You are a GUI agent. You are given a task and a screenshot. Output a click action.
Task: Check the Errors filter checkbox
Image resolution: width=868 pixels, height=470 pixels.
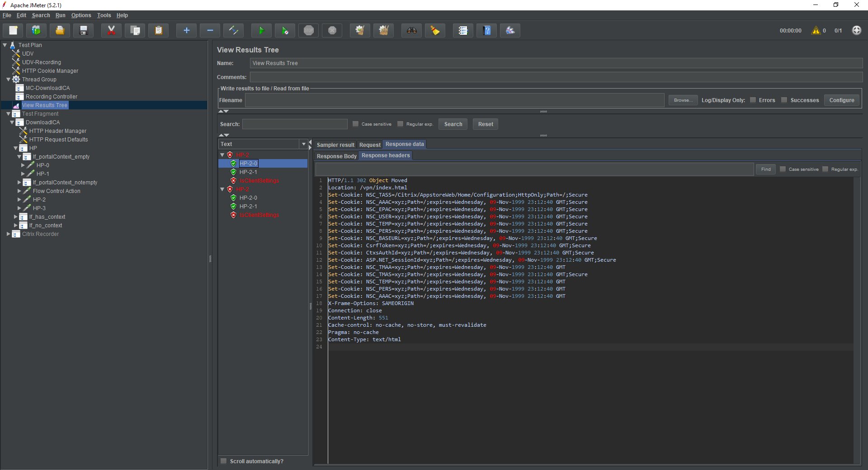coord(754,100)
